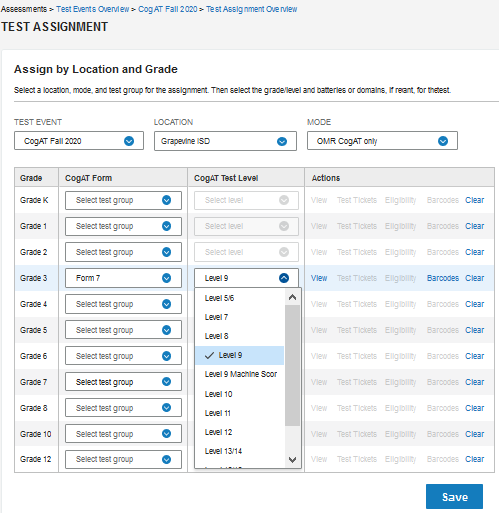
Task: Clear the Grade 4 row
Action: (474, 304)
